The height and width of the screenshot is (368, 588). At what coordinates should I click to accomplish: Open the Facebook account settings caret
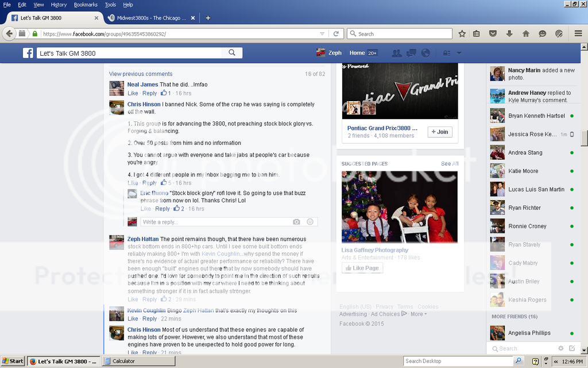(x=458, y=53)
